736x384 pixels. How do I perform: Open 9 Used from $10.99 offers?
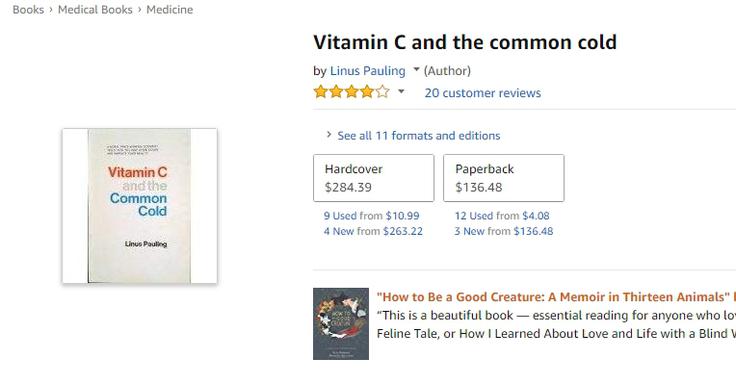tap(371, 216)
